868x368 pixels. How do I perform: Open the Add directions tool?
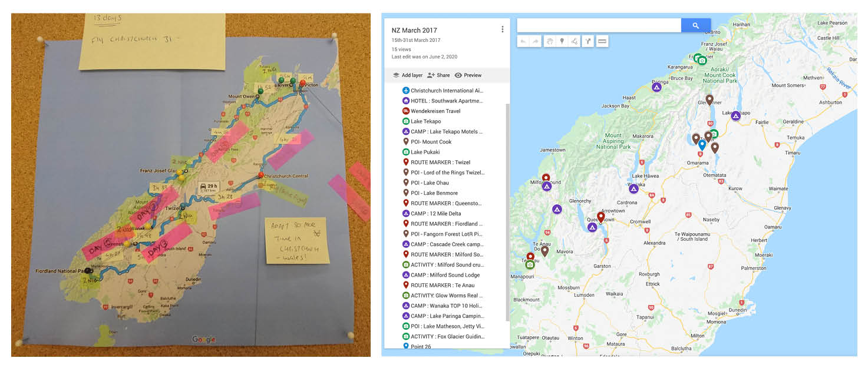click(588, 41)
